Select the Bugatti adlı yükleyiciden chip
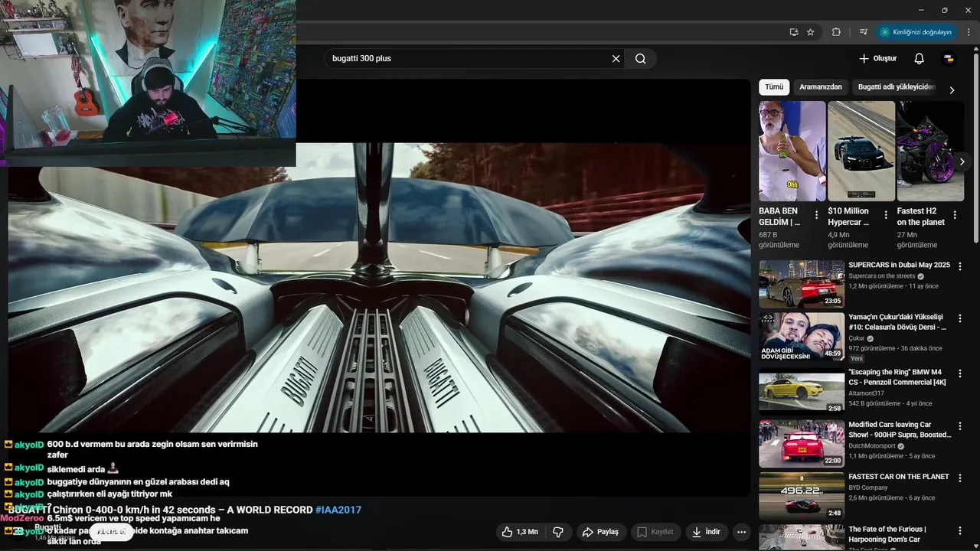Screen dimensions: 980x551 click(x=897, y=87)
